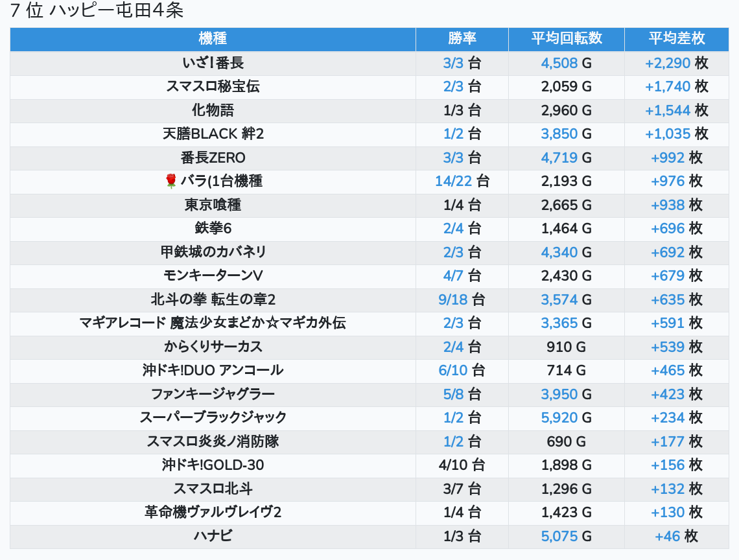
Task: Click the 7位 ハッピー屯田4条 heading
Action: (97, 11)
